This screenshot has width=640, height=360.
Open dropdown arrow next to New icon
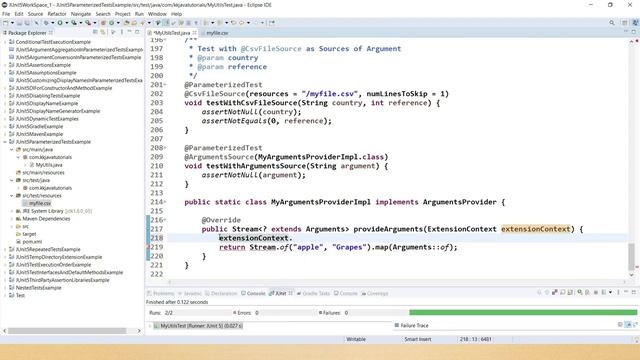pyautogui.click(x=12, y=23)
